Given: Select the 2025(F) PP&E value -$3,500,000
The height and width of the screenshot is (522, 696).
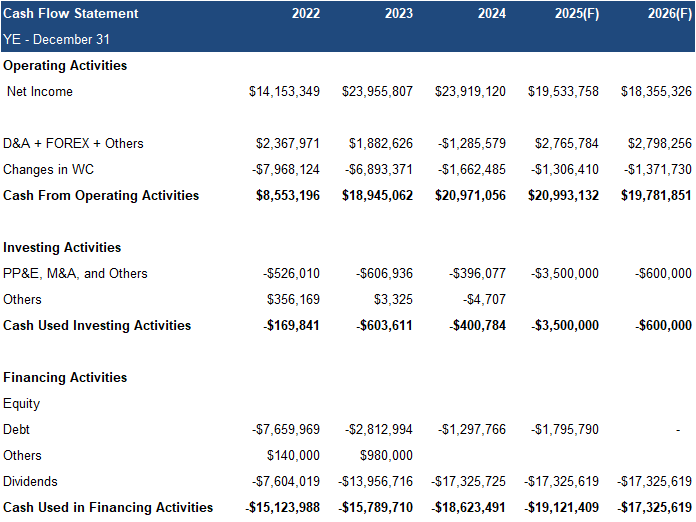Looking at the screenshot, I should (565, 274).
